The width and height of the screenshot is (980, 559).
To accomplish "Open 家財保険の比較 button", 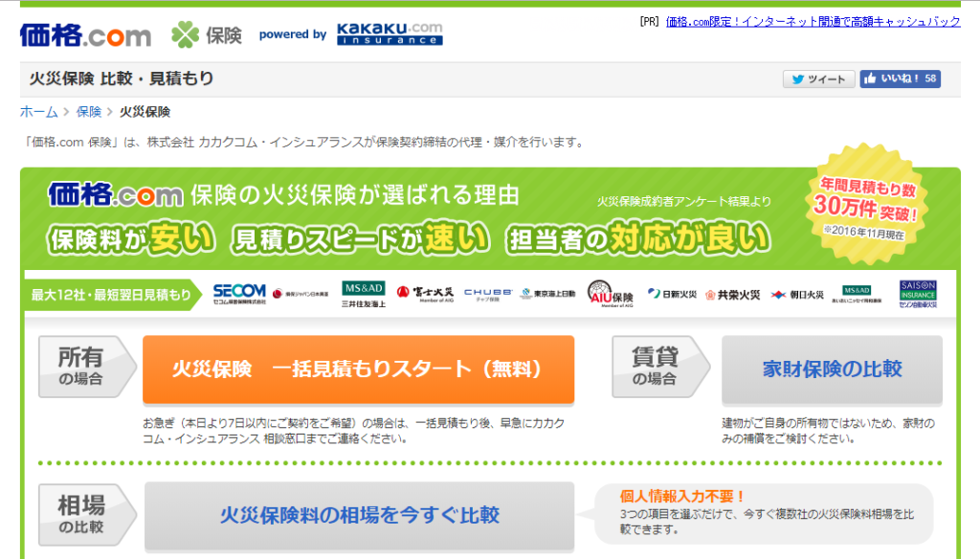I will point(832,369).
